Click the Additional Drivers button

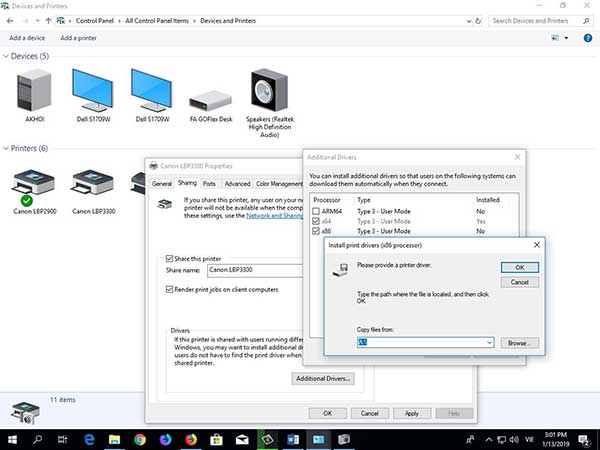[x=323, y=378]
